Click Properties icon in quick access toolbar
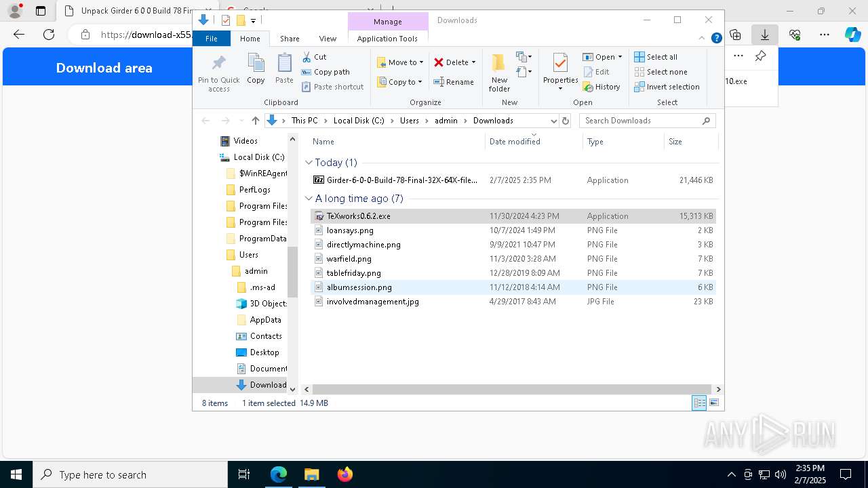868x488 pixels. coord(226,20)
